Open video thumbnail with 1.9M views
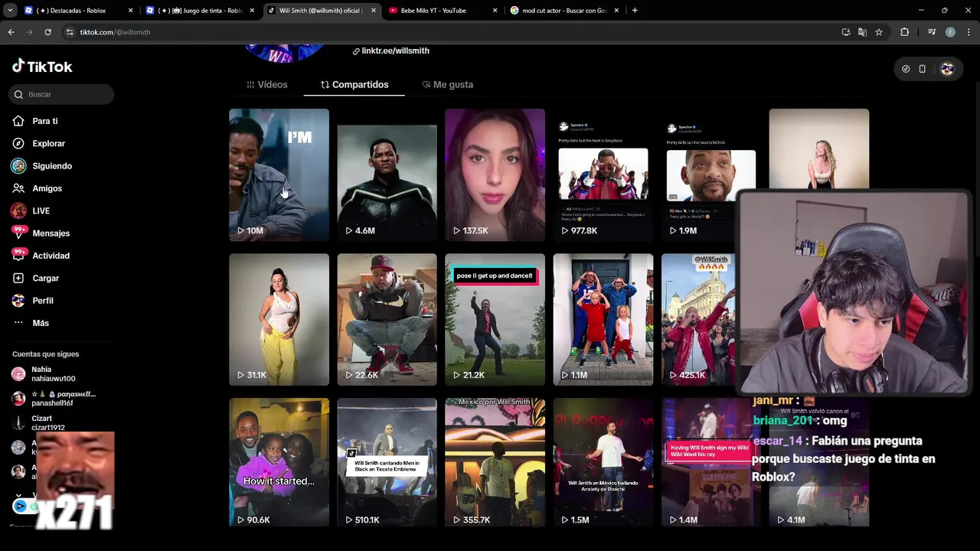The height and width of the screenshot is (551, 980). pos(710,174)
